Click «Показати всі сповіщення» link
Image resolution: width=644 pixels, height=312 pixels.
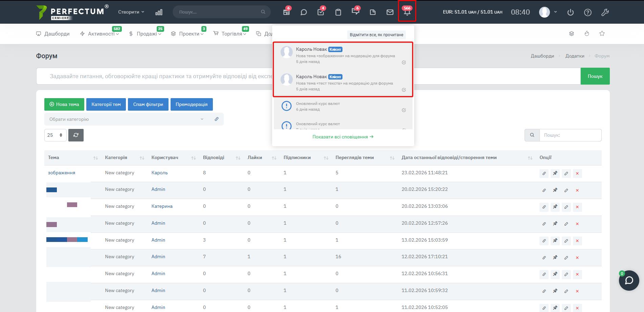(x=343, y=137)
